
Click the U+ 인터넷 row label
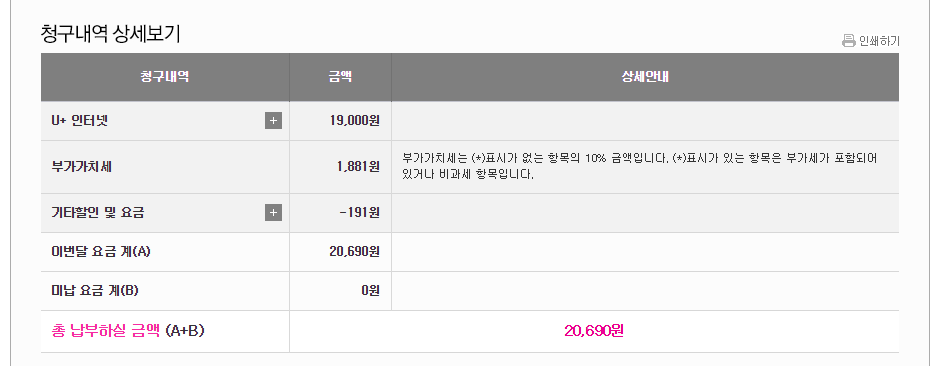tap(79, 121)
